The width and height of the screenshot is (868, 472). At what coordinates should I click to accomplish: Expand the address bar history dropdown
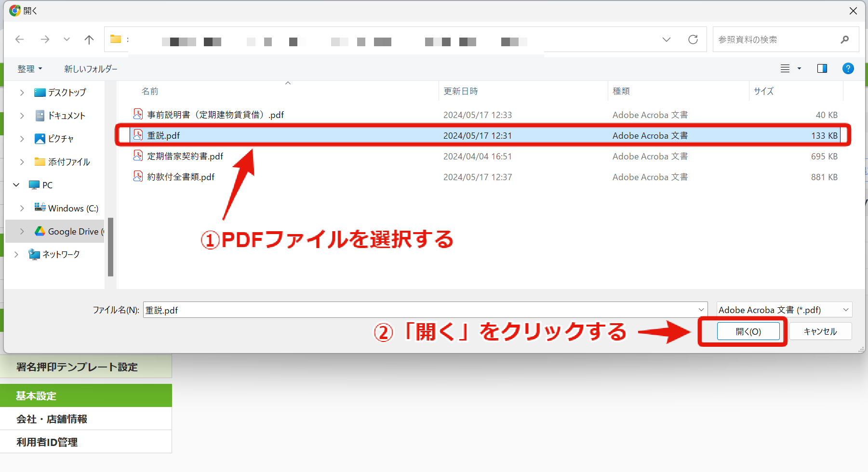667,39
